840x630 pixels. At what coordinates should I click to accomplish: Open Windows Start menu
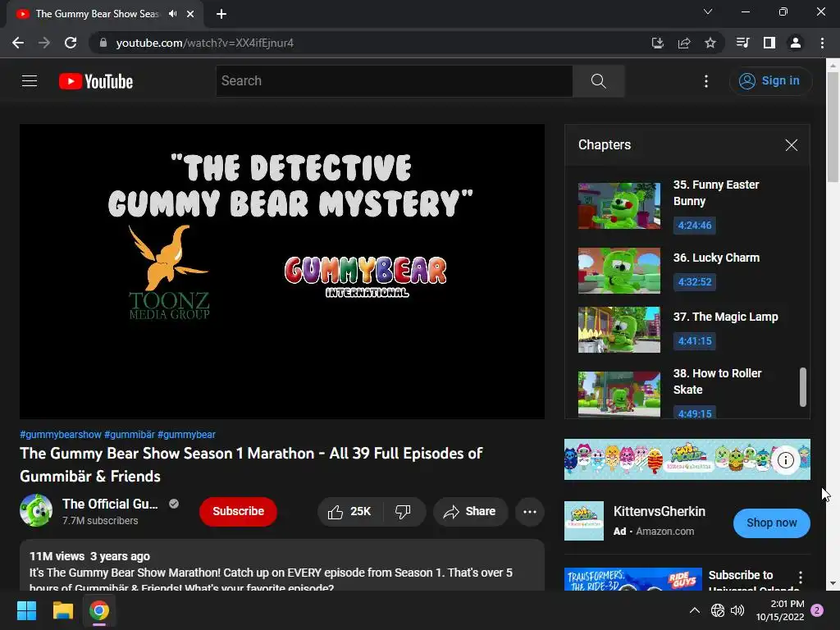click(26, 610)
